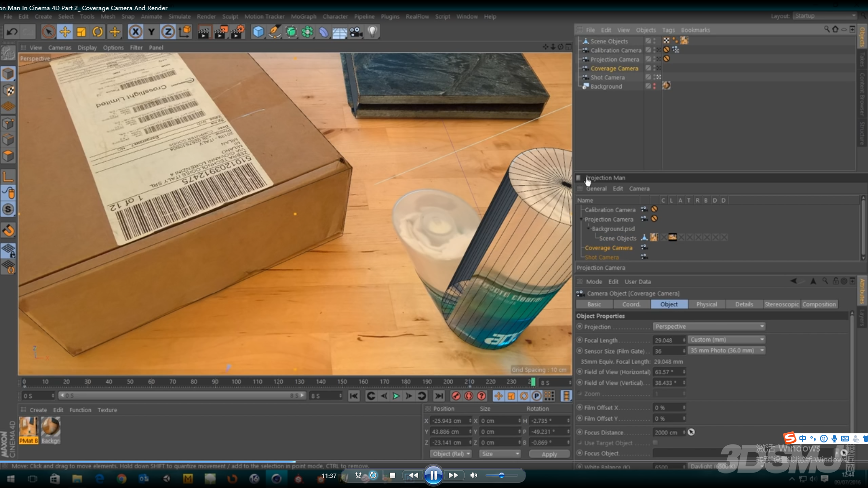This screenshot has width=868, height=488.
Task: Add a camera object
Action: [356, 32]
